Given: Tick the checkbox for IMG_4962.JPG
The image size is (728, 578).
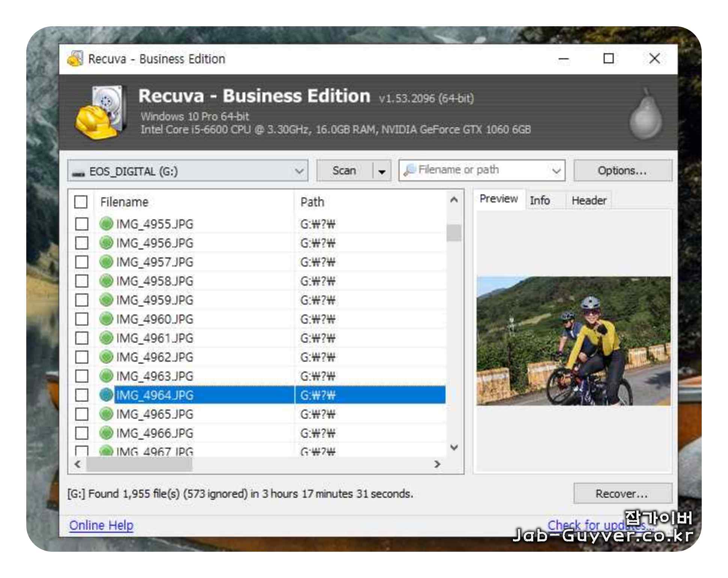Looking at the screenshot, I should pos(82,357).
